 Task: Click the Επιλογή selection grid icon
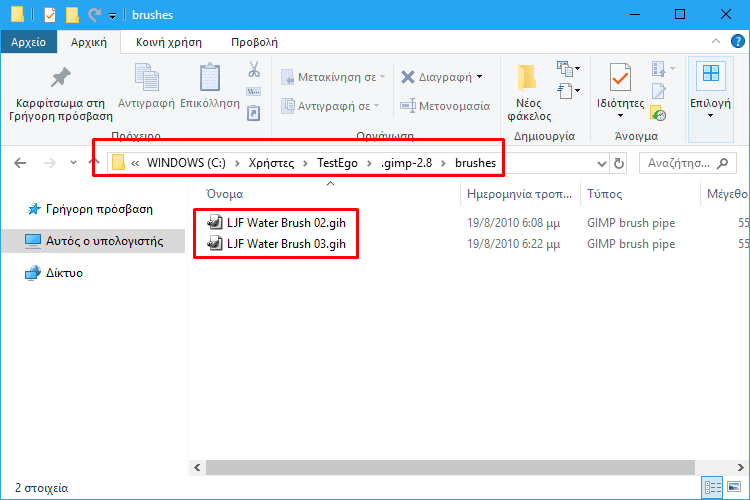[x=710, y=74]
